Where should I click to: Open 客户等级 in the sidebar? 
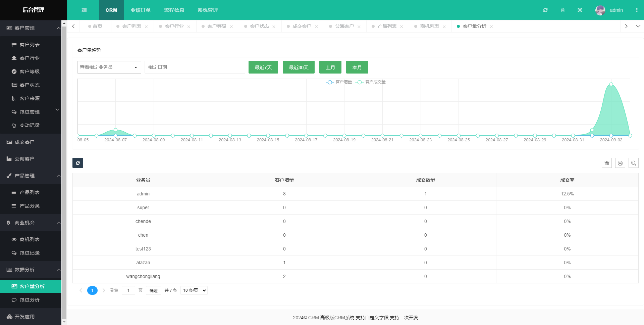(x=31, y=72)
